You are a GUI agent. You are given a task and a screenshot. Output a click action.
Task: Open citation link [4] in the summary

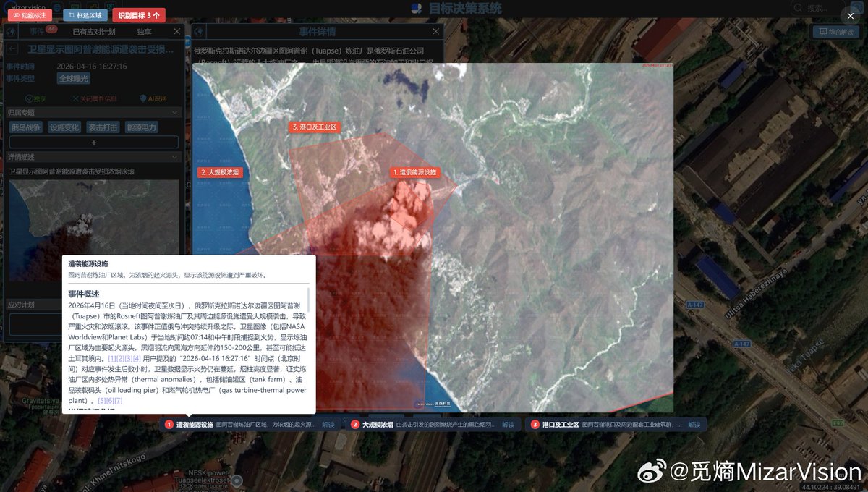[136, 359]
